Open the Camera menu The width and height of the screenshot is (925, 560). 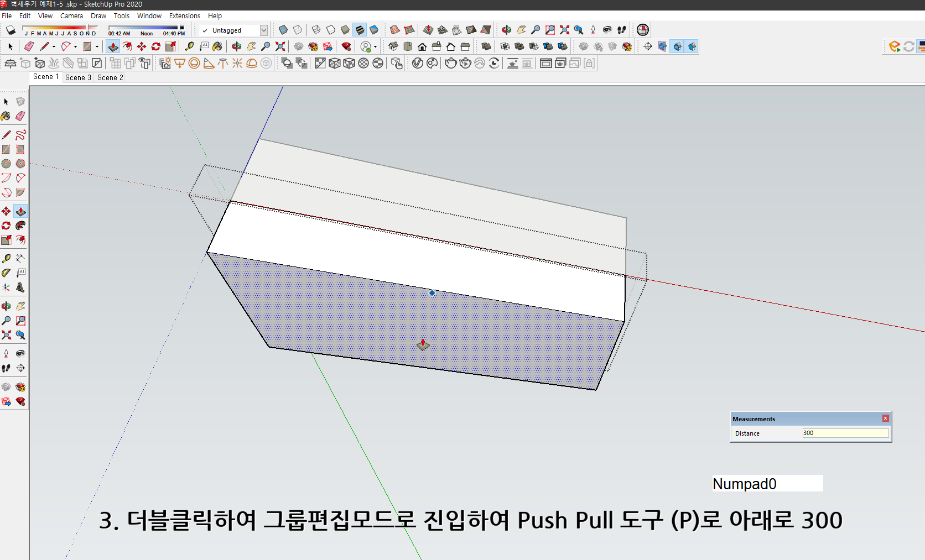71,15
